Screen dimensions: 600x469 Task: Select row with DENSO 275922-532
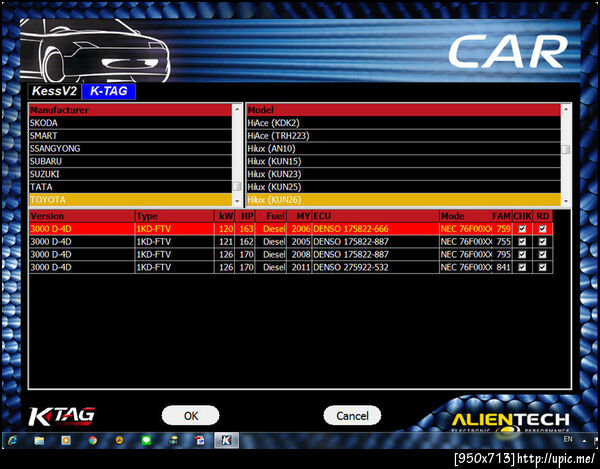291,267
